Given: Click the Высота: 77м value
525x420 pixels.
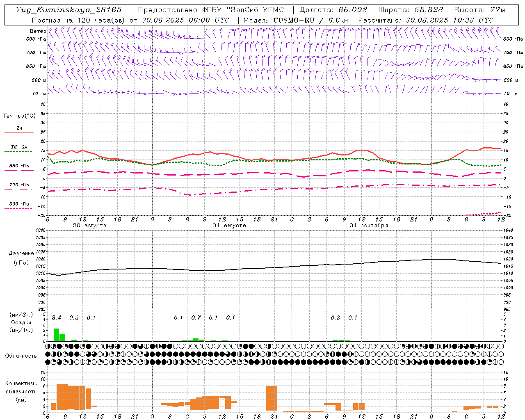Looking at the screenshot, I should pyautogui.click(x=479, y=10).
